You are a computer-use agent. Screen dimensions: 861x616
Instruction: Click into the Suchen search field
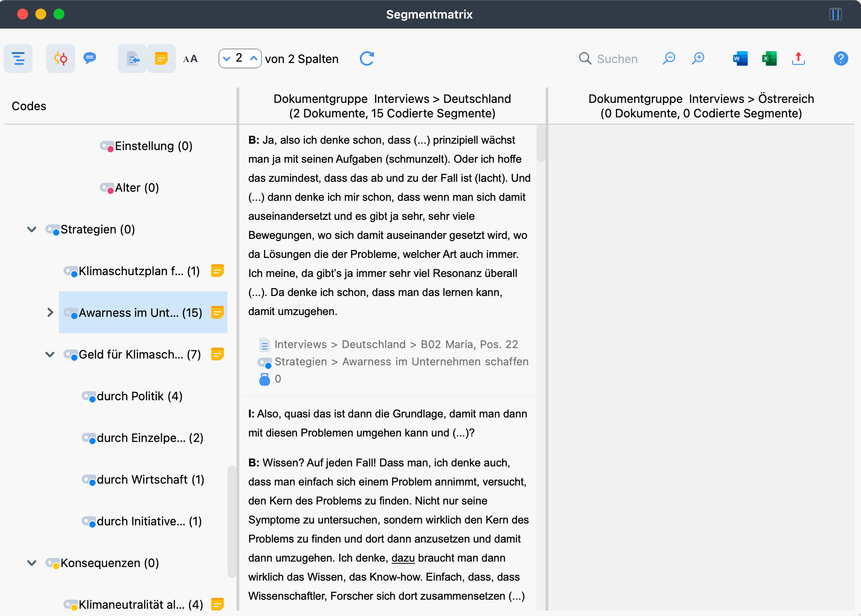(x=617, y=58)
